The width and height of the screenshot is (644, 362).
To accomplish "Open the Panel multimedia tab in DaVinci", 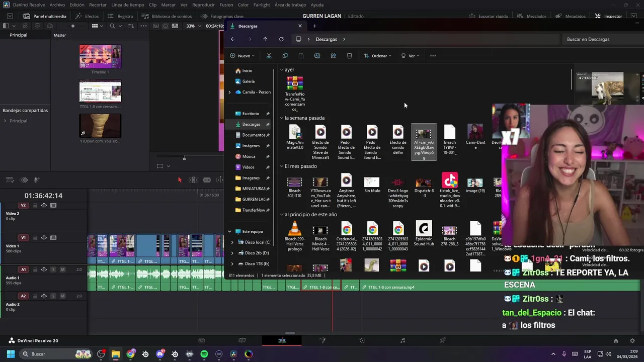I will click(x=44, y=16).
